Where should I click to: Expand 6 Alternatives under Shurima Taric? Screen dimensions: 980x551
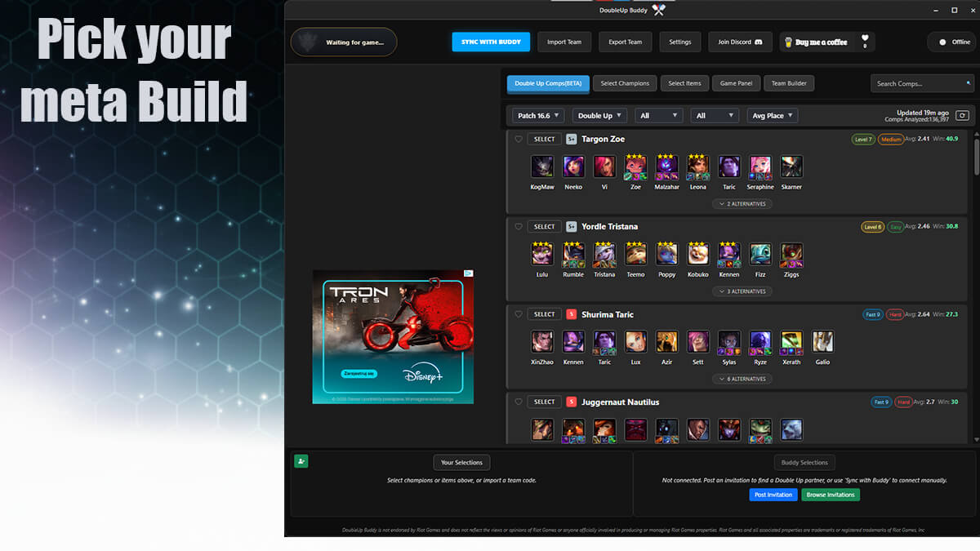point(742,379)
